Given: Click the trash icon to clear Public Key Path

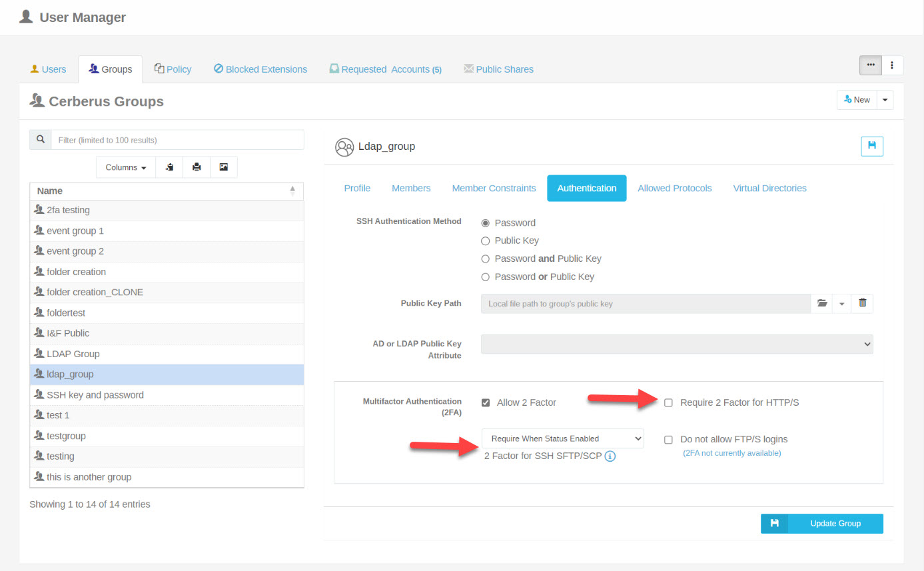Looking at the screenshot, I should 863,303.
